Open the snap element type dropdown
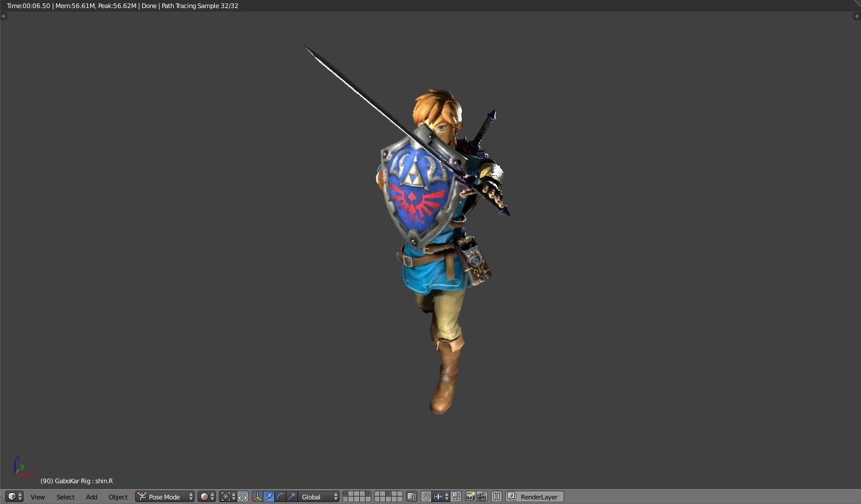The height and width of the screenshot is (504, 861). click(x=441, y=496)
